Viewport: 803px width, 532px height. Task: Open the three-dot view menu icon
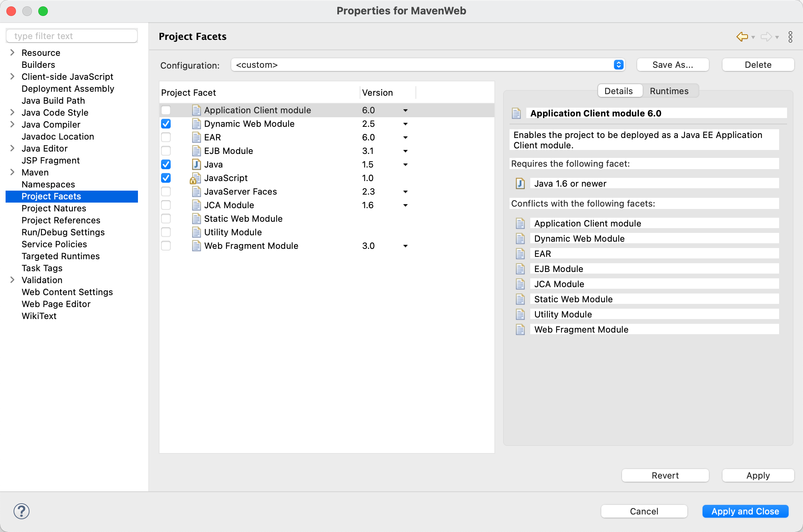[x=790, y=37]
